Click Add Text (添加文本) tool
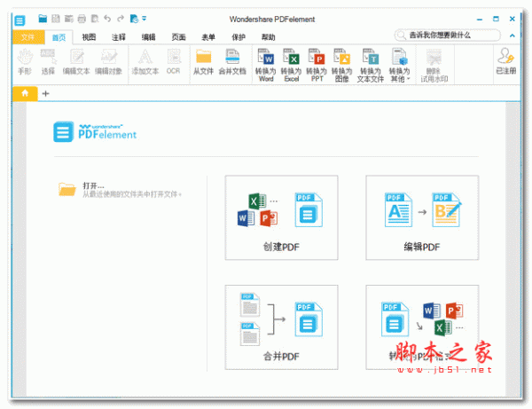Screen dimensions: 532x409 [145, 61]
